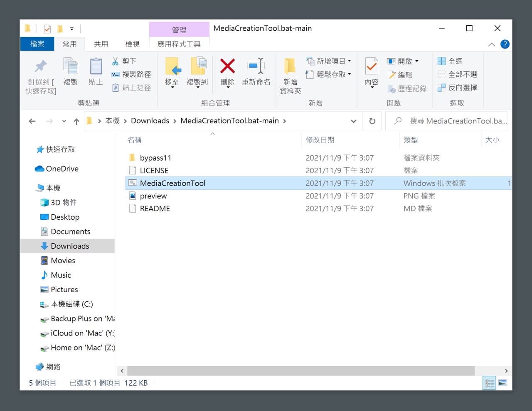Select 本機磁碟 (C:) drive

pos(71,304)
